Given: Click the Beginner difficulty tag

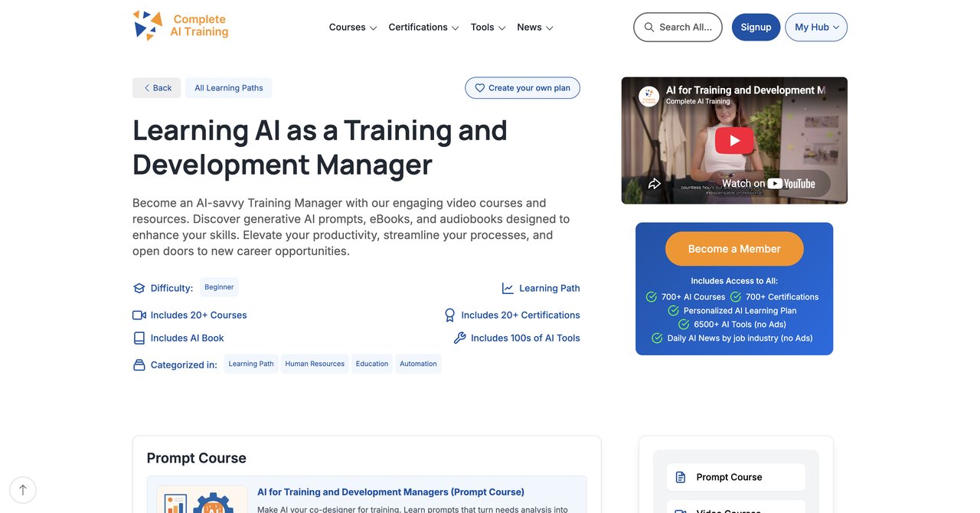Looking at the screenshot, I should tap(219, 287).
